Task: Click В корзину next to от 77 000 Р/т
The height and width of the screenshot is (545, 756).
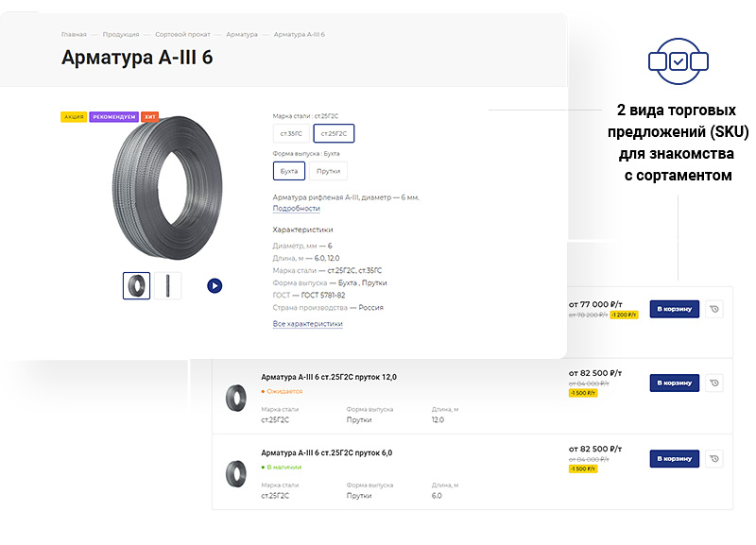Action: coord(673,309)
